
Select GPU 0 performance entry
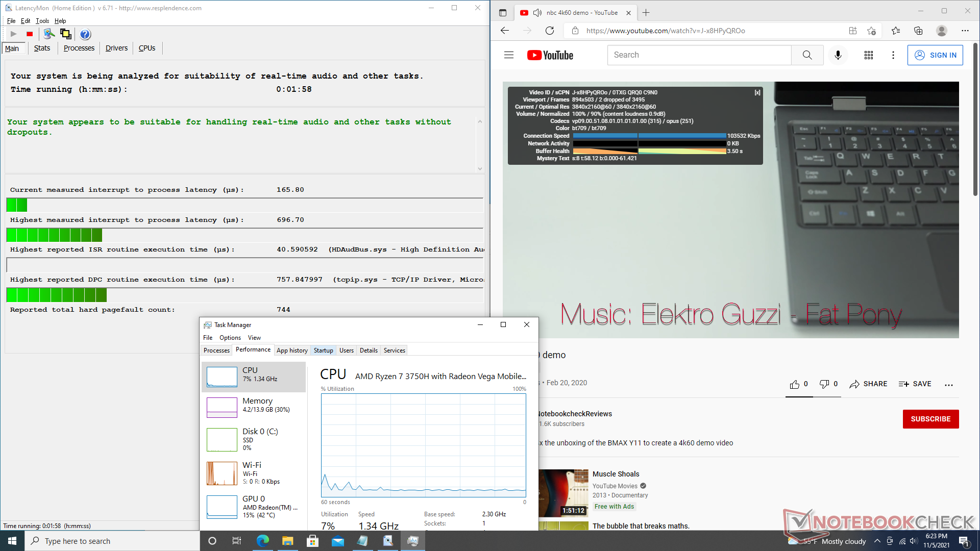click(x=254, y=507)
